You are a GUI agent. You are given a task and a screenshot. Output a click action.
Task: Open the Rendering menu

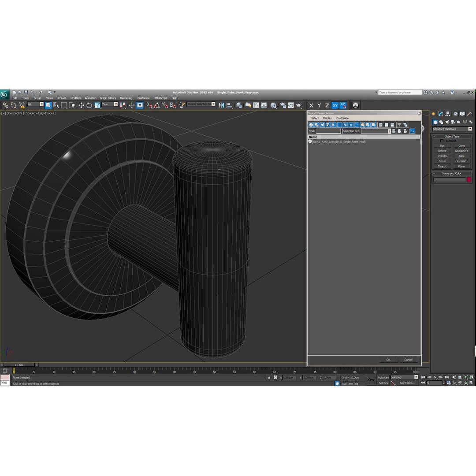pos(126,98)
